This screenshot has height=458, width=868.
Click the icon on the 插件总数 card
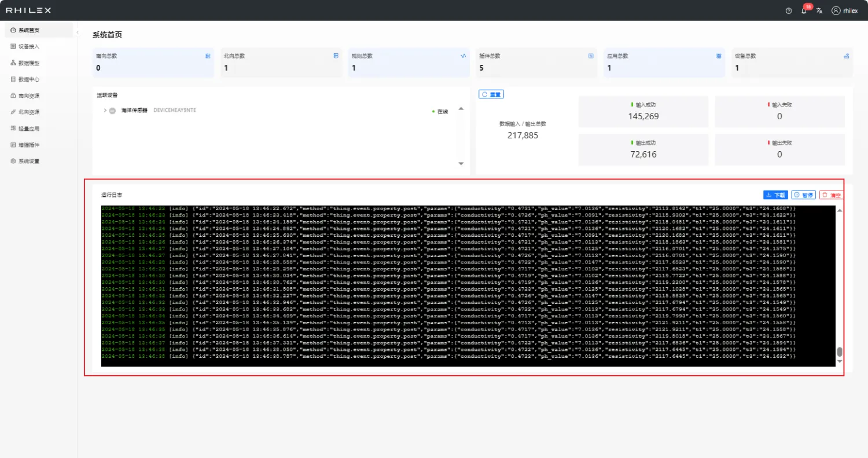pos(591,56)
